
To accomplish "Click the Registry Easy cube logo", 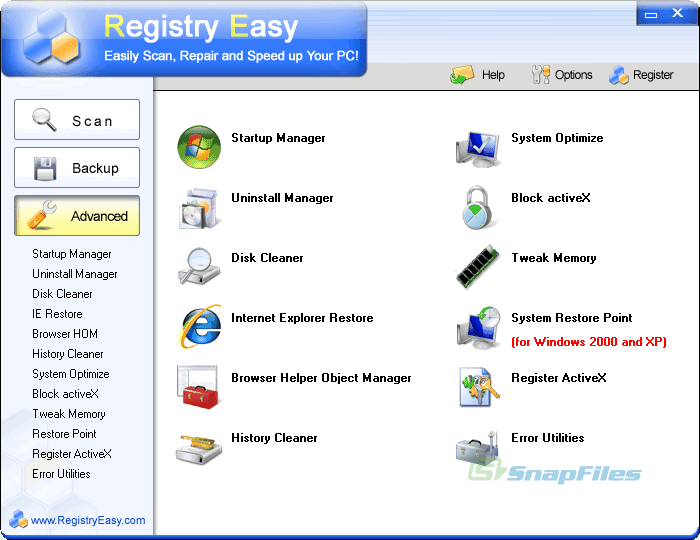I will point(51,37).
